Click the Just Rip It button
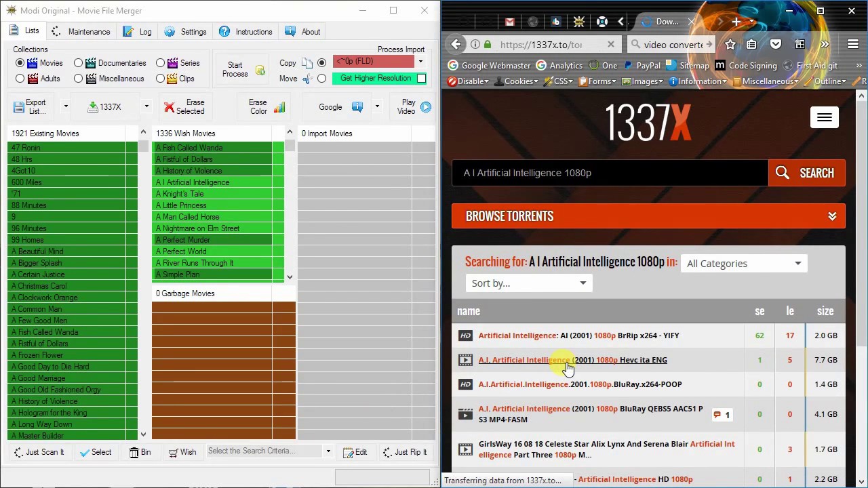Viewport: 868px width, 488px height. (x=404, y=452)
